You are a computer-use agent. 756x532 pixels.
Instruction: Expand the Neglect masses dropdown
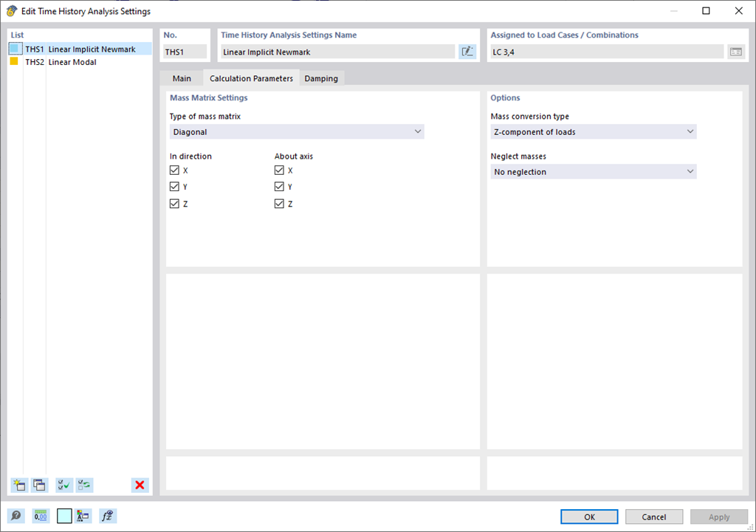click(x=594, y=171)
